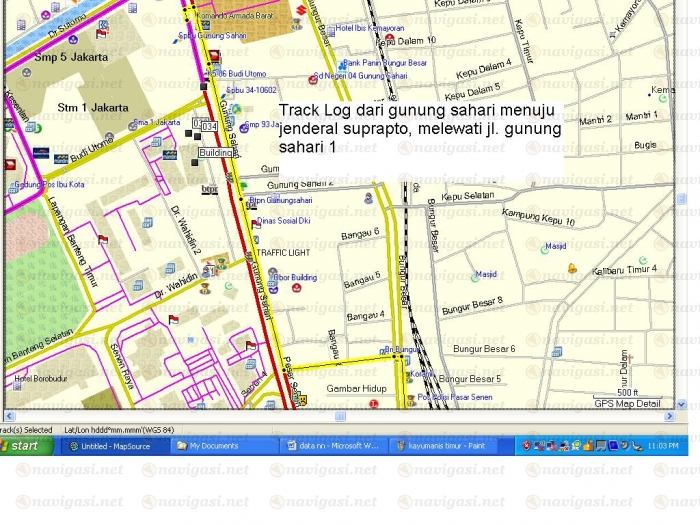The image size is (700, 525).
Task: Switch to Untitled - MapSource taskbar window
Action: click(115, 446)
